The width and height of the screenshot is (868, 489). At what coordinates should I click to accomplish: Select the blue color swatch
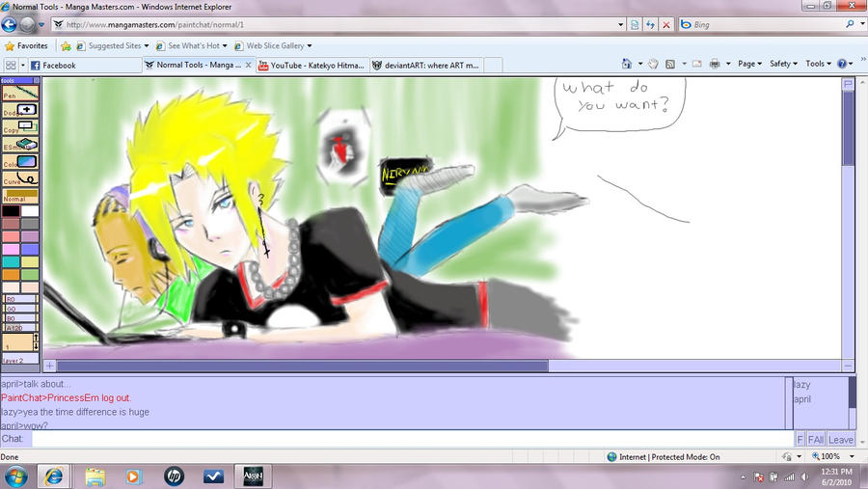point(30,249)
